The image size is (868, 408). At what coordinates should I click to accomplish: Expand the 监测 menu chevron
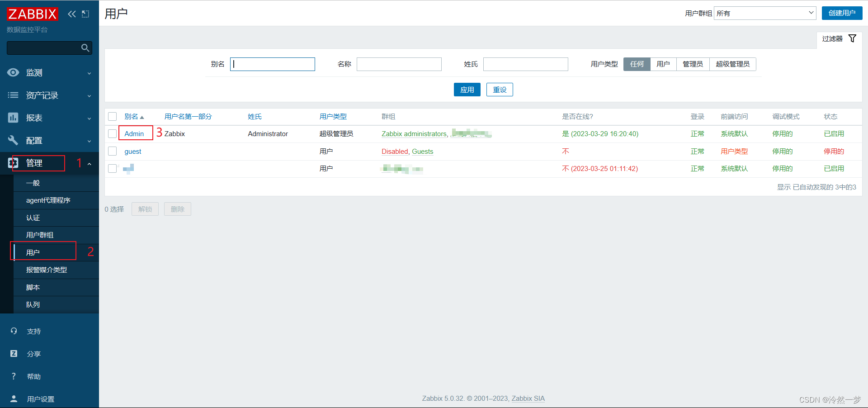(x=89, y=73)
